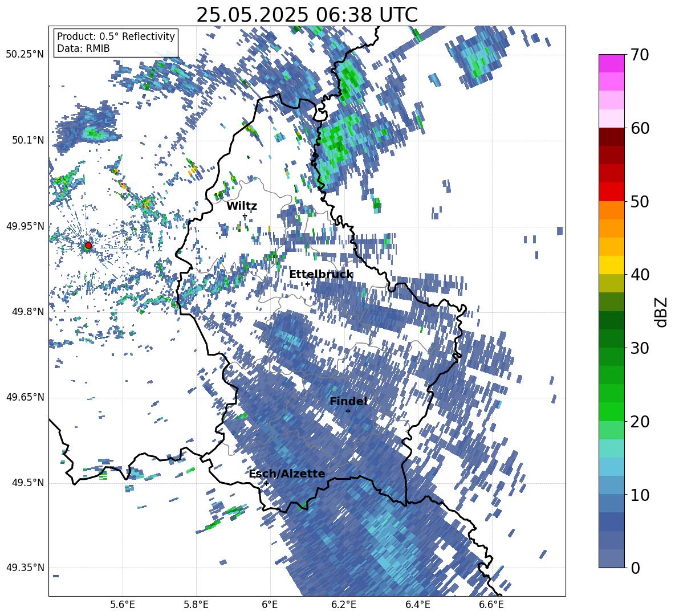
Task: Click the Ettelbruck city label
Action: point(321,275)
